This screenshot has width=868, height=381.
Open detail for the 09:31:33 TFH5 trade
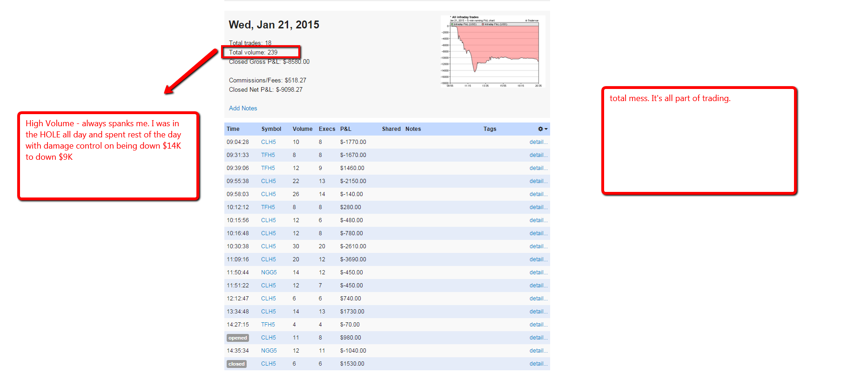(x=538, y=155)
